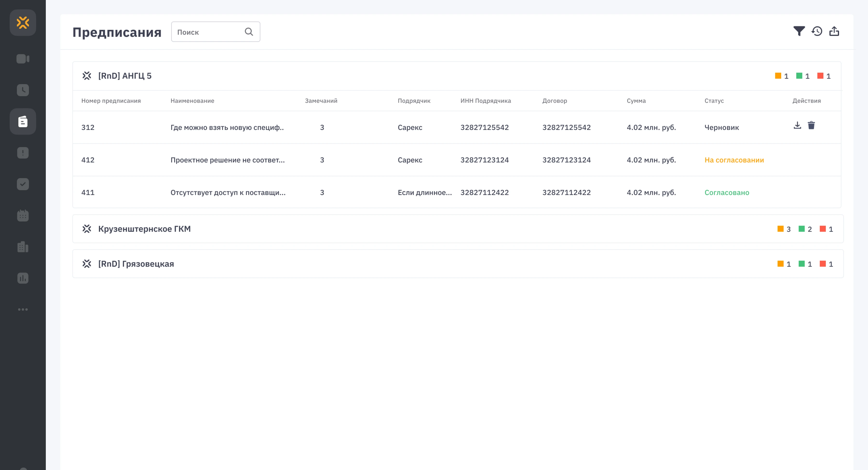
Task: Download prescription 312 via download icon
Action: [797, 125]
